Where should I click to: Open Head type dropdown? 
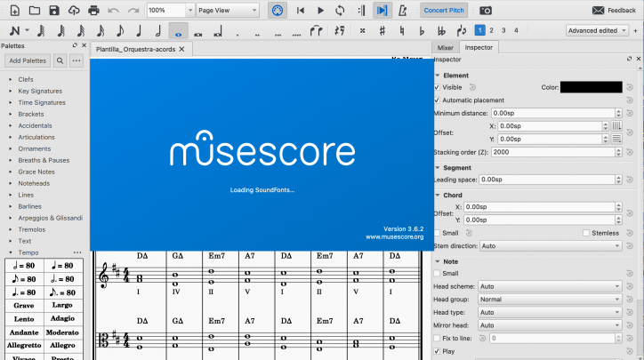point(550,312)
